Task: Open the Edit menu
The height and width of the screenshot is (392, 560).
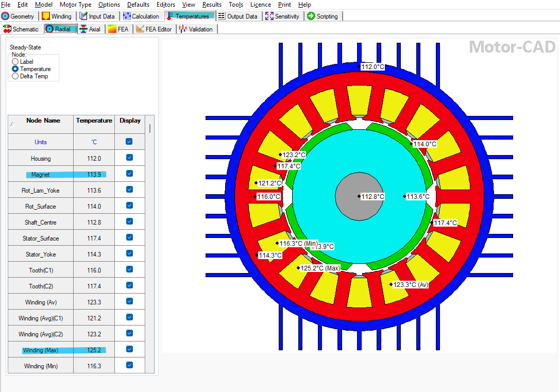Action: coord(23,5)
